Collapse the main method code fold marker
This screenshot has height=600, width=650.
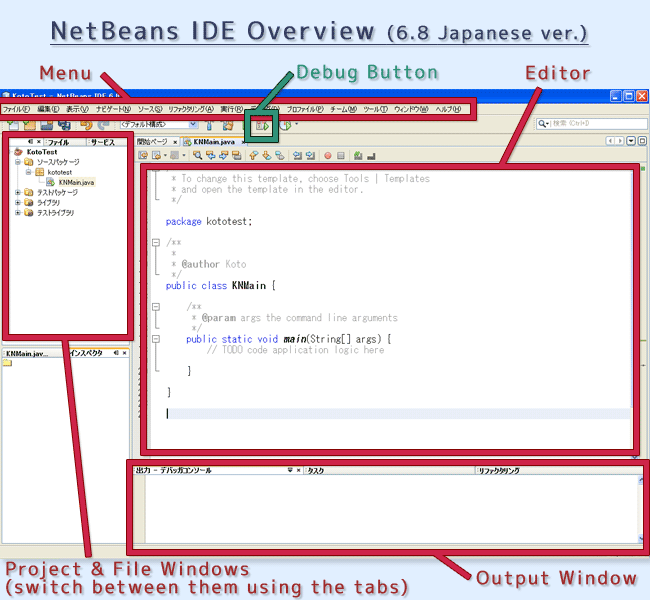[x=156, y=339]
